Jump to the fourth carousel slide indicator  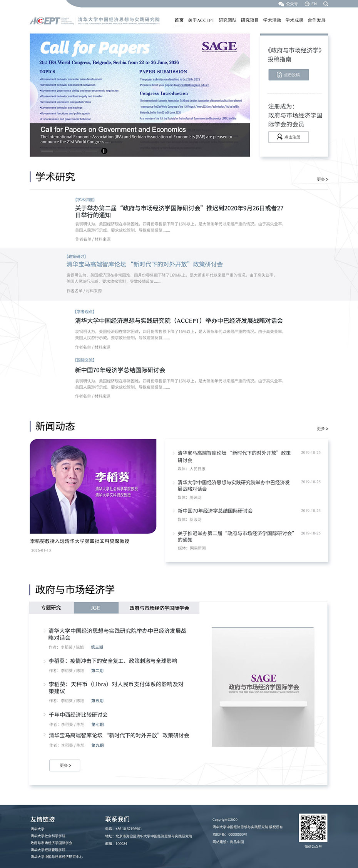pos(90,151)
